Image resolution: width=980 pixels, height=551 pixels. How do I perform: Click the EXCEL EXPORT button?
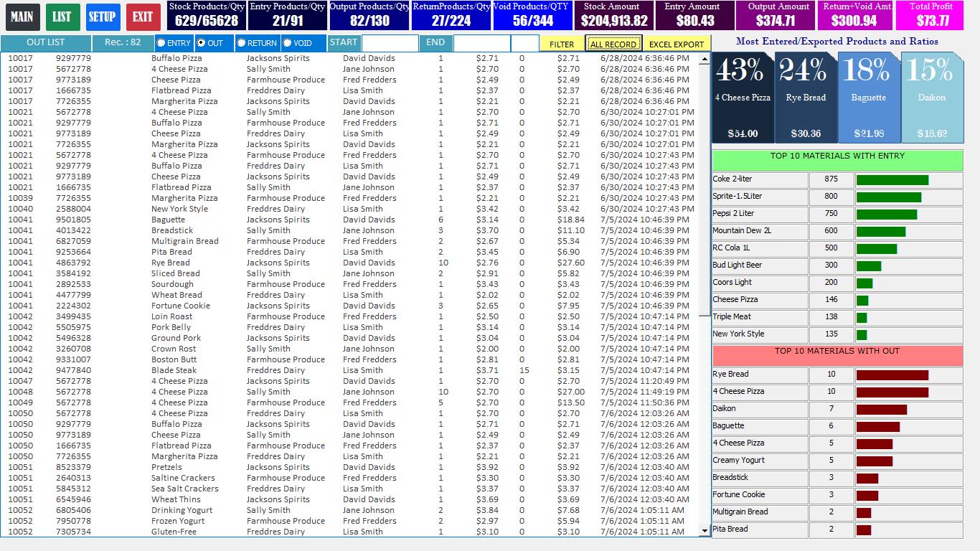pyautogui.click(x=677, y=44)
